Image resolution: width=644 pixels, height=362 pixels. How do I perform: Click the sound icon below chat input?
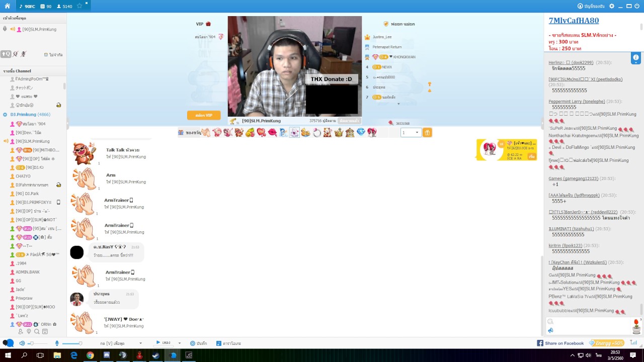pyautogui.click(x=550, y=330)
